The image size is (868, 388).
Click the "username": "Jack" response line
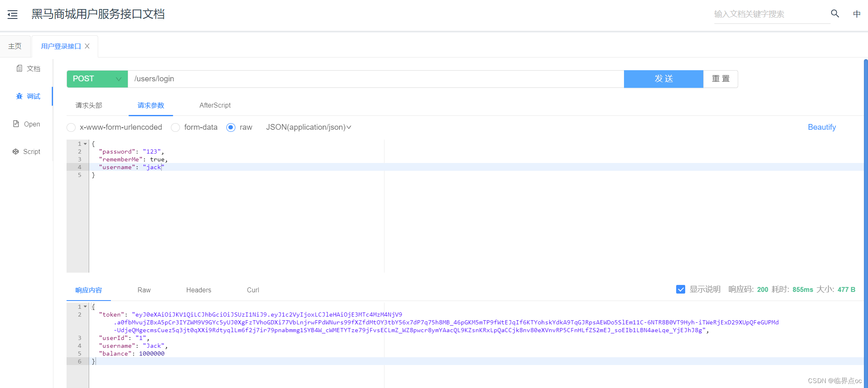pyautogui.click(x=133, y=346)
